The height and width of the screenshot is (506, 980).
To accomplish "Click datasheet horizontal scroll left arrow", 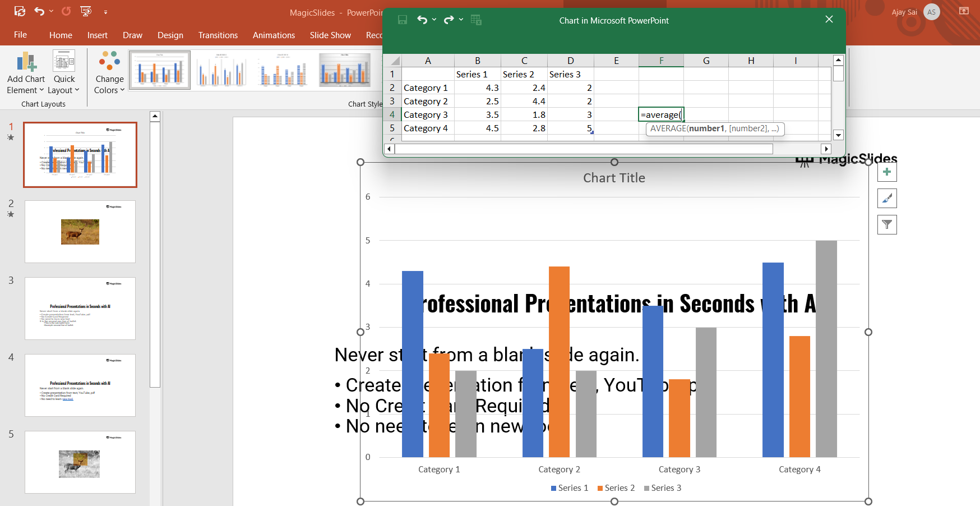I will coord(389,149).
